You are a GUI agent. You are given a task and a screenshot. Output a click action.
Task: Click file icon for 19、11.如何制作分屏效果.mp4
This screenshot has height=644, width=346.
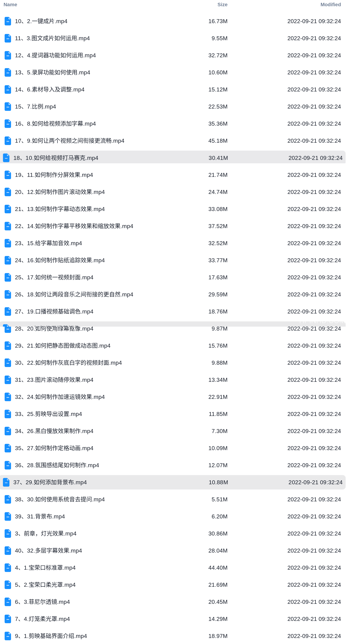pos(8,175)
